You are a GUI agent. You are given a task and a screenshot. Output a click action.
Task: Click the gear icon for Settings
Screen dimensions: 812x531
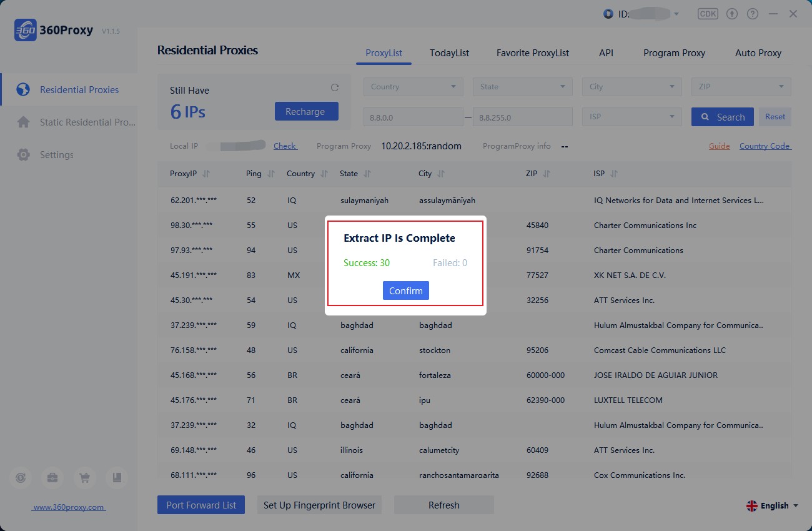(23, 154)
